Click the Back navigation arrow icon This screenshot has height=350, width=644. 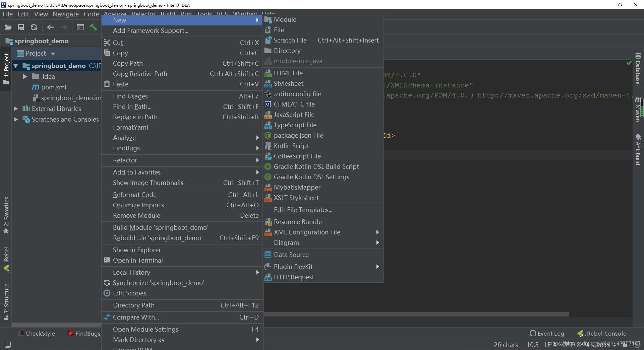click(x=51, y=27)
